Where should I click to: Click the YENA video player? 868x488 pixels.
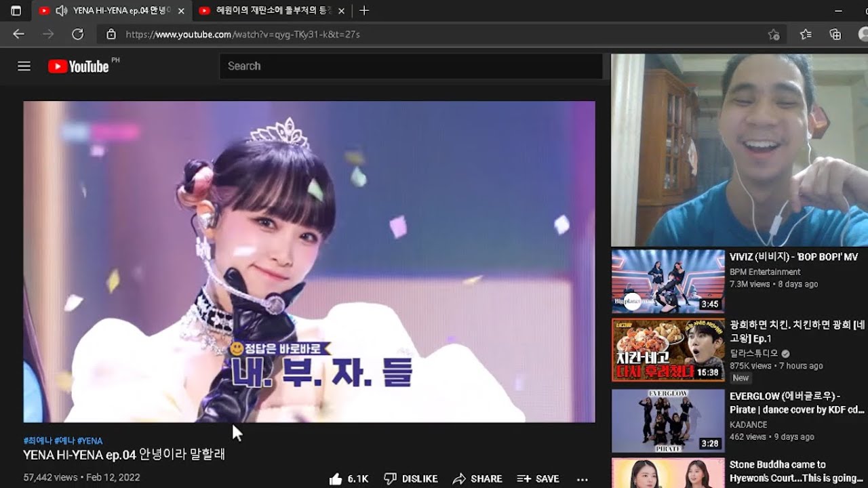(x=309, y=262)
